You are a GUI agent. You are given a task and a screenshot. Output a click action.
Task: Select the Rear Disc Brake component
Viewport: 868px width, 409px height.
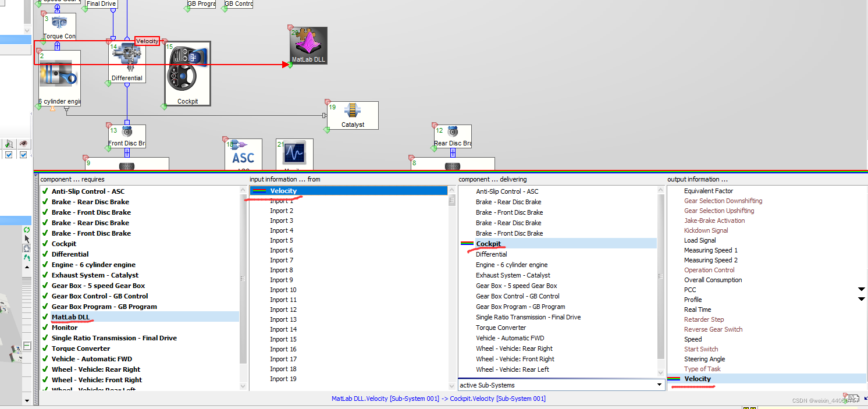453,136
